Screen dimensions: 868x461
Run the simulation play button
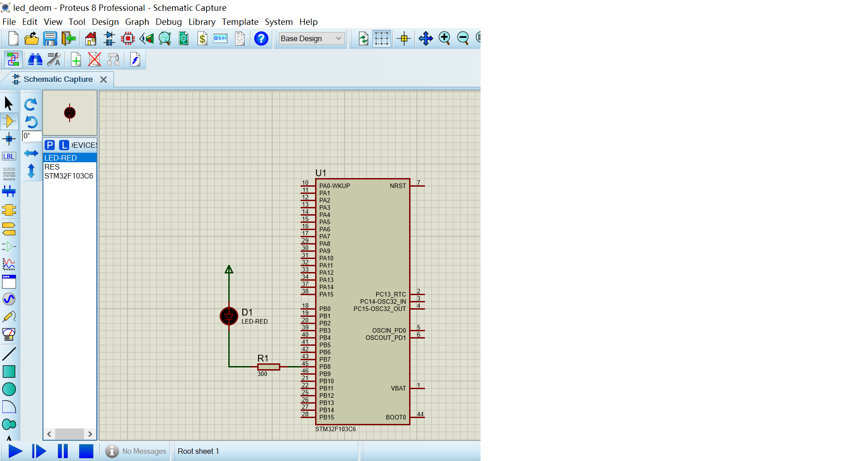pyautogui.click(x=15, y=451)
